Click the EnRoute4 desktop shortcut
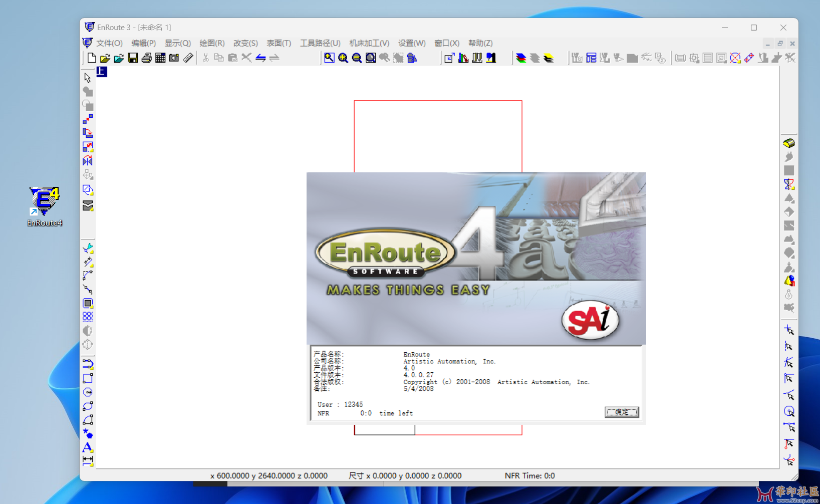 45,206
